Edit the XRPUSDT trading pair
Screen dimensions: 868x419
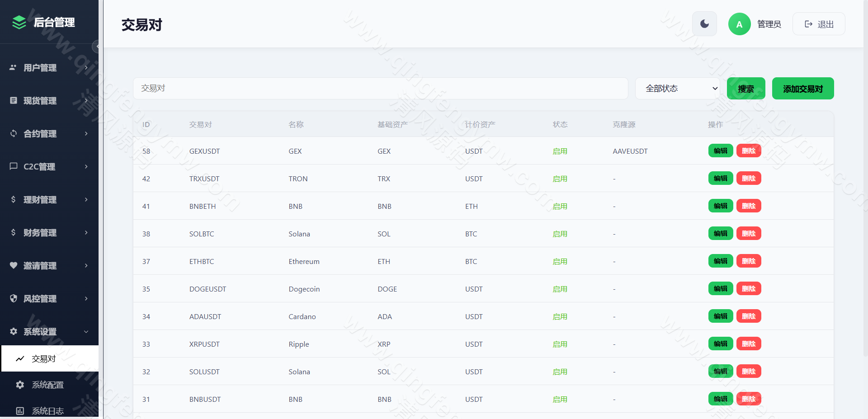pyautogui.click(x=721, y=344)
